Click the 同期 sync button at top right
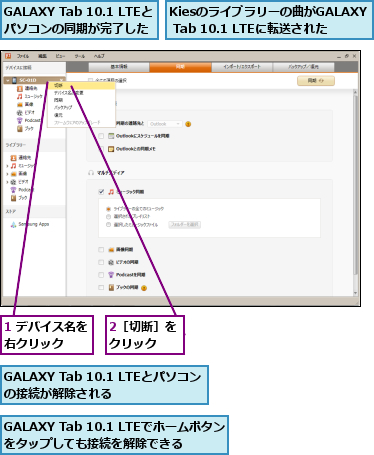 (x=316, y=81)
